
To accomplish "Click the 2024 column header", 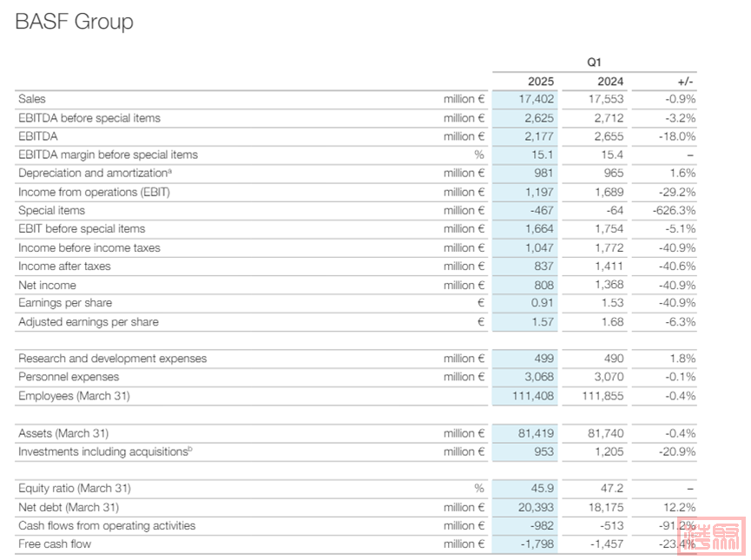I will click(610, 82).
